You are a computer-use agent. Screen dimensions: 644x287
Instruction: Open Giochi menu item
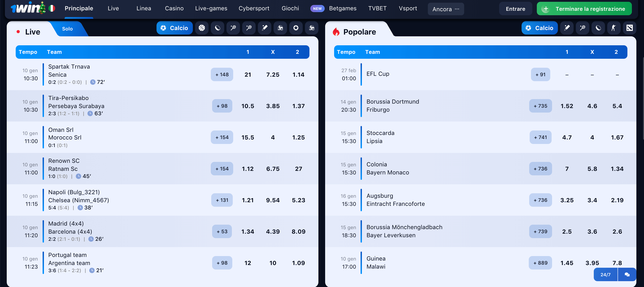290,9
